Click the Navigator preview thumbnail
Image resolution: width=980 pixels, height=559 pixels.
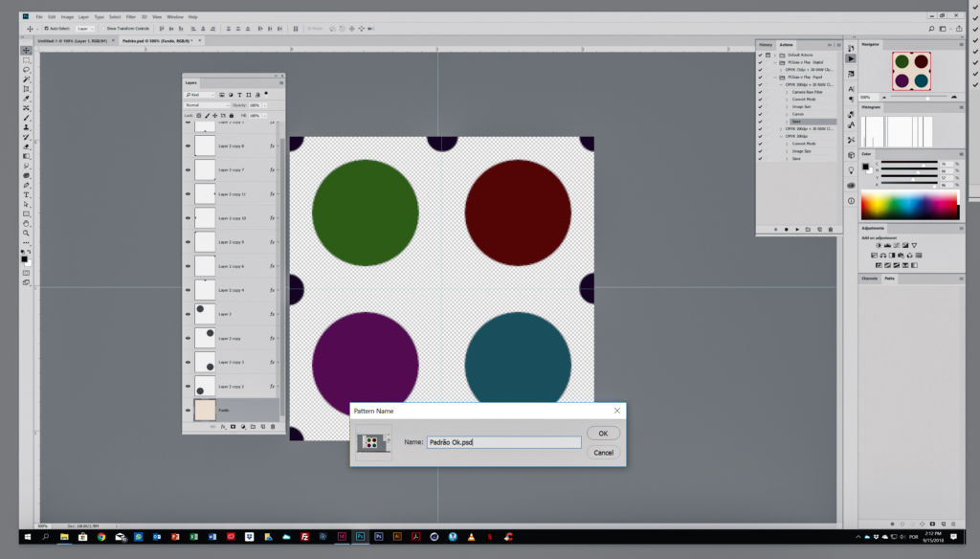click(x=911, y=71)
